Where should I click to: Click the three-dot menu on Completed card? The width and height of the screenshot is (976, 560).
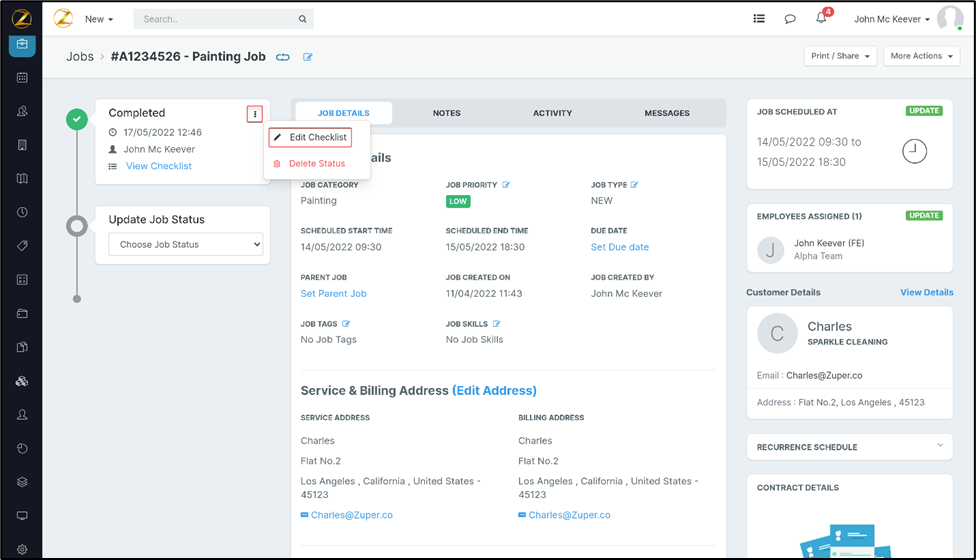tap(255, 114)
